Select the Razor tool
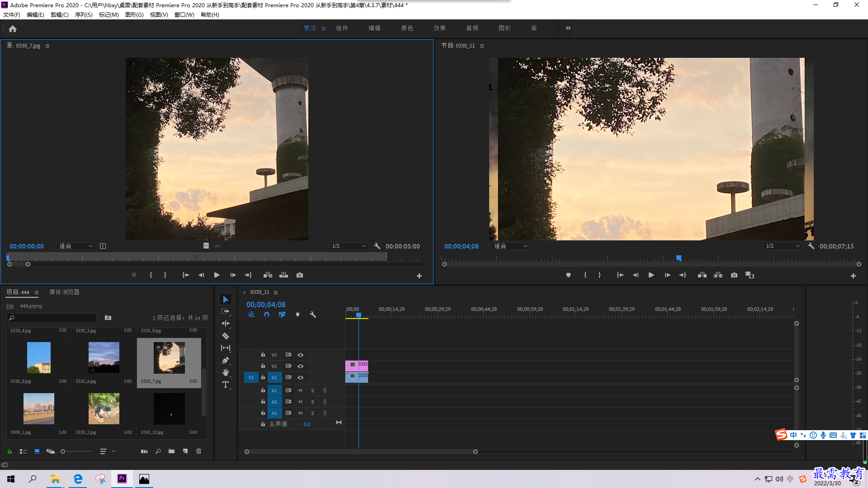Image resolution: width=868 pixels, height=488 pixels. (226, 336)
